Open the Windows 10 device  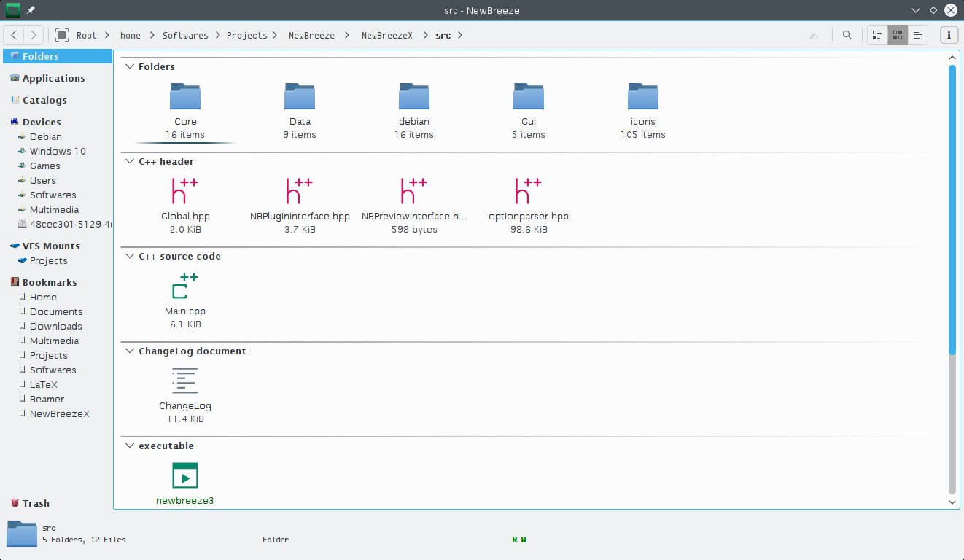(x=58, y=151)
